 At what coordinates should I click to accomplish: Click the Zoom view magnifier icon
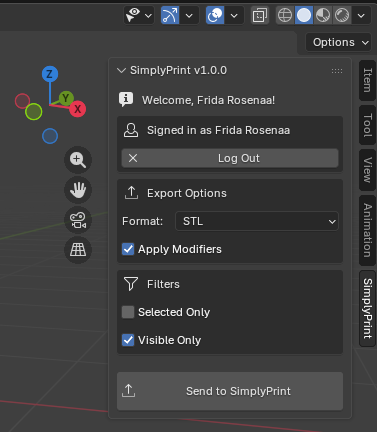pyautogui.click(x=78, y=160)
